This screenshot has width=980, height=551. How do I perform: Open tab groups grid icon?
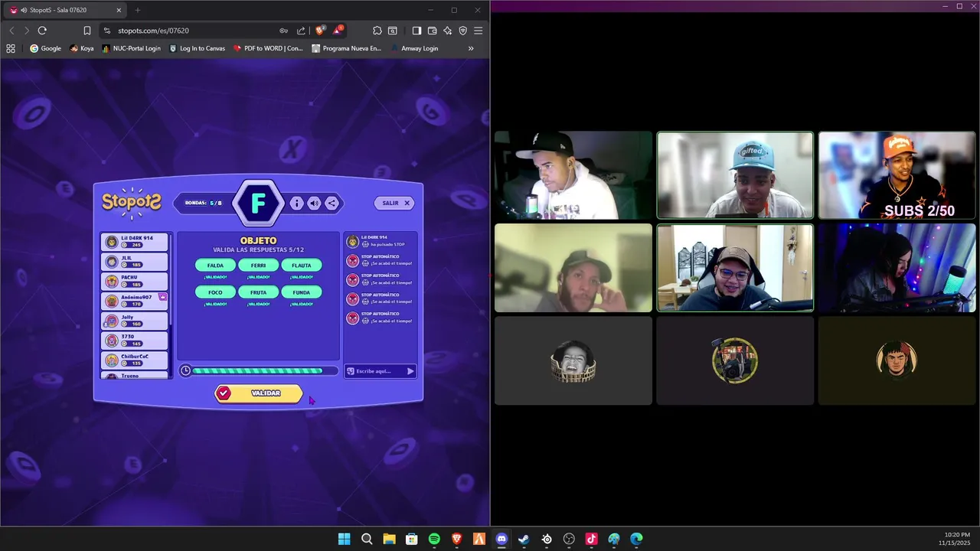[11, 48]
